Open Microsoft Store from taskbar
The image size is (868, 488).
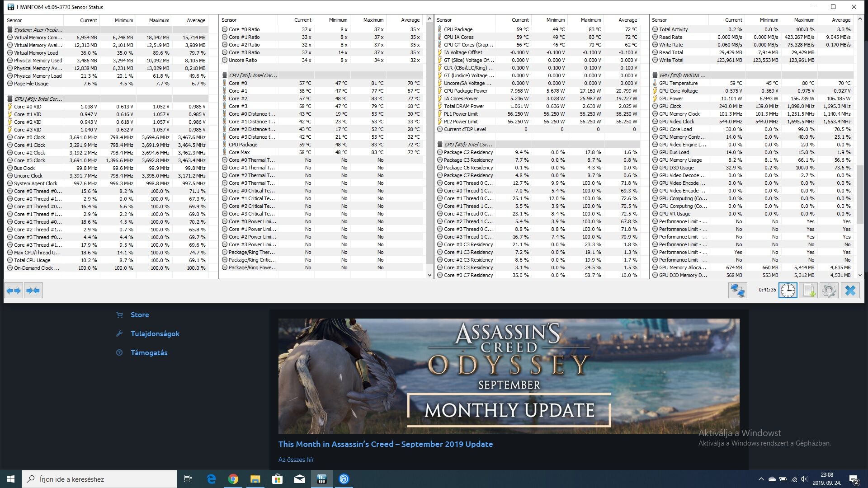click(x=278, y=479)
